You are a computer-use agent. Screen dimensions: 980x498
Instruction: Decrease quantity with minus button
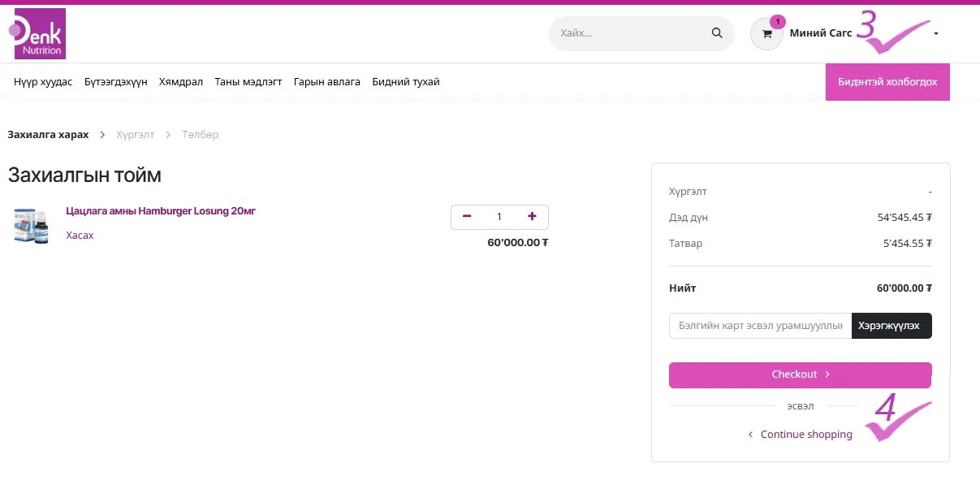(467, 217)
